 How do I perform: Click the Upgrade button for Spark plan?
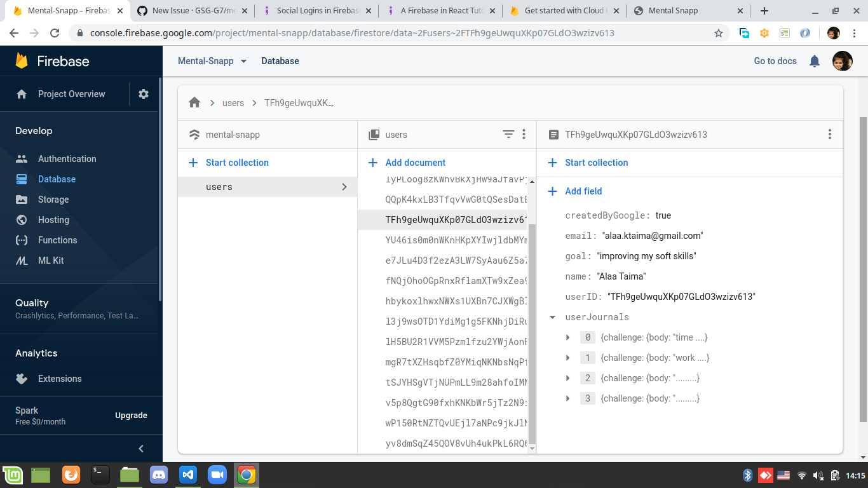[x=131, y=415]
